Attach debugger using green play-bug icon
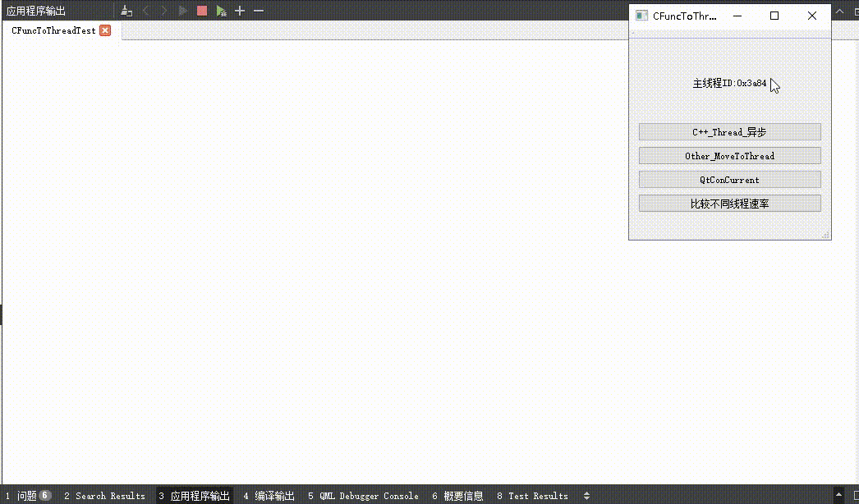This screenshot has height=504, width=859. click(x=222, y=11)
